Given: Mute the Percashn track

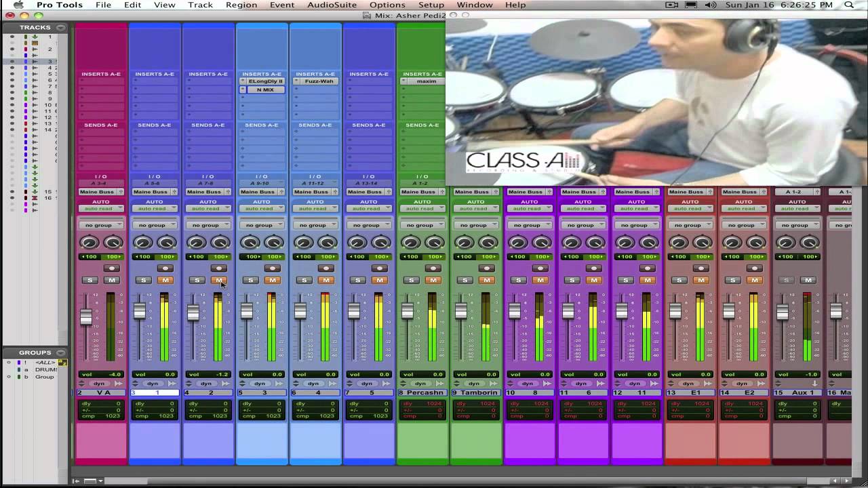Looking at the screenshot, I should point(433,280).
